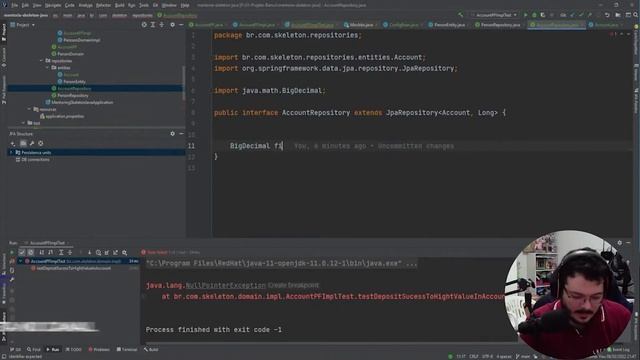This screenshot has height=360, width=640.
Task: Select PersonDomain in the project tree
Action: click(70, 53)
